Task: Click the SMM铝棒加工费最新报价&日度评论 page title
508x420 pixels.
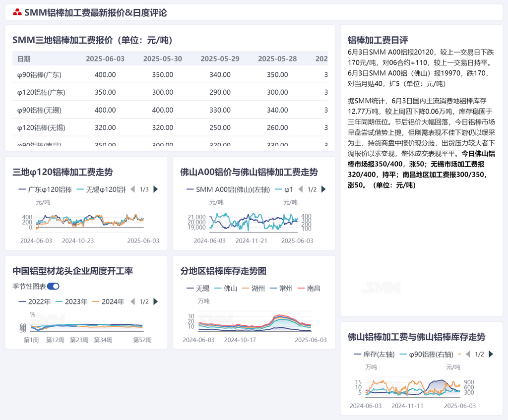Action: pos(96,12)
